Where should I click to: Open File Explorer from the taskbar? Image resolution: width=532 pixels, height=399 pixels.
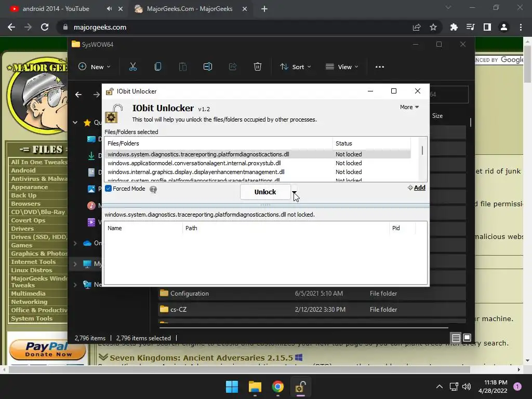click(255, 387)
